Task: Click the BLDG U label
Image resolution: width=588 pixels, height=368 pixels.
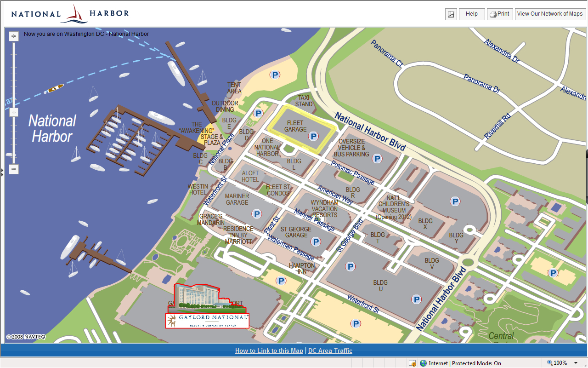Action: coord(380,286)
